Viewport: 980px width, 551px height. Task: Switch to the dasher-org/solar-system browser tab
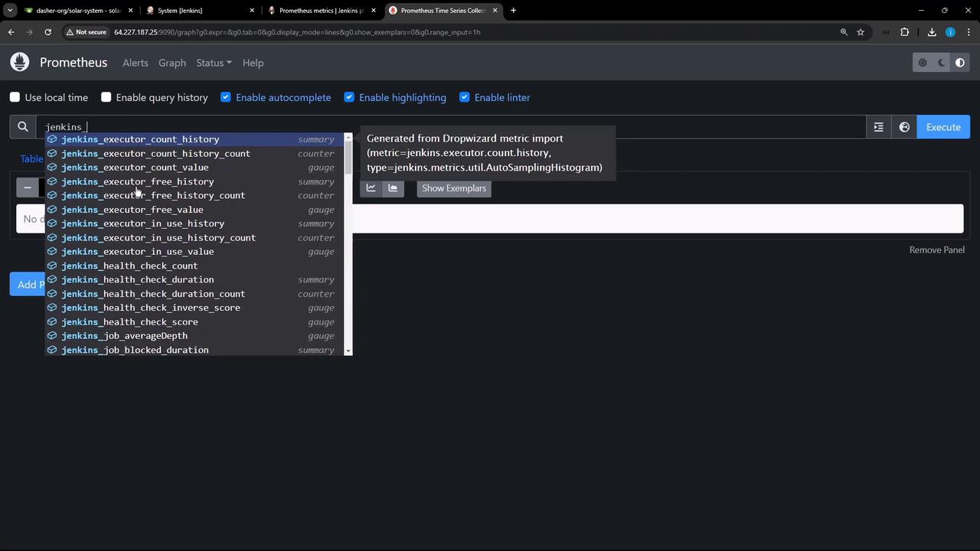click(x=78, y=11)
